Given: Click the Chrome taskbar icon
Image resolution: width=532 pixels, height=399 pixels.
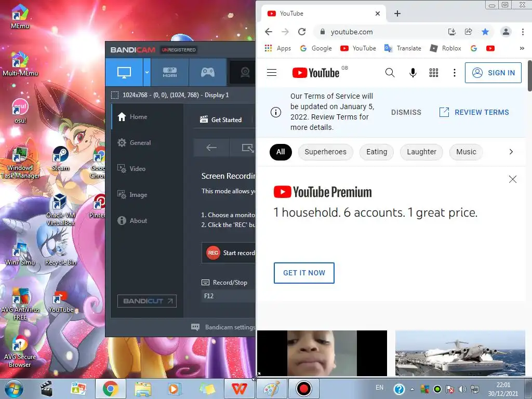Looking at the screenshot, I should [110, 389].
